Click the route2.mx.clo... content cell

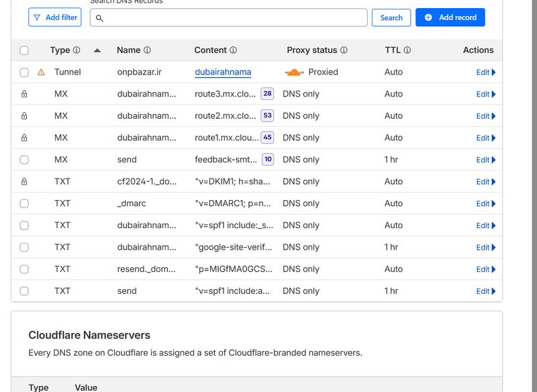225,115
